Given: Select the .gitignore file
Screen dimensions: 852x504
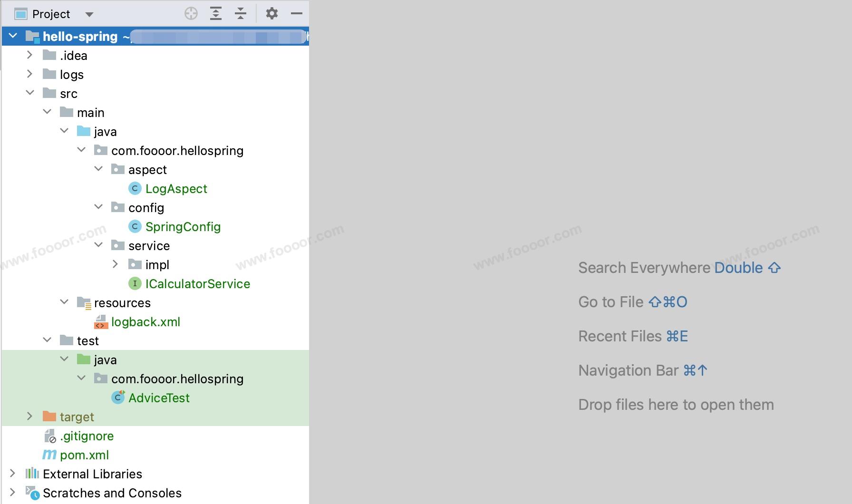Looking at the screenshot, I should click(x=87, y=436).
